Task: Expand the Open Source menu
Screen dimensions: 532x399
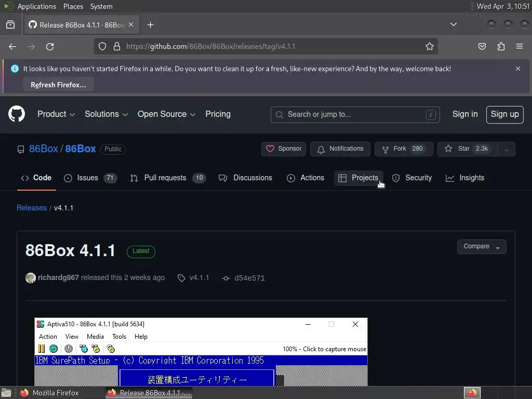Action: point(166,114)
